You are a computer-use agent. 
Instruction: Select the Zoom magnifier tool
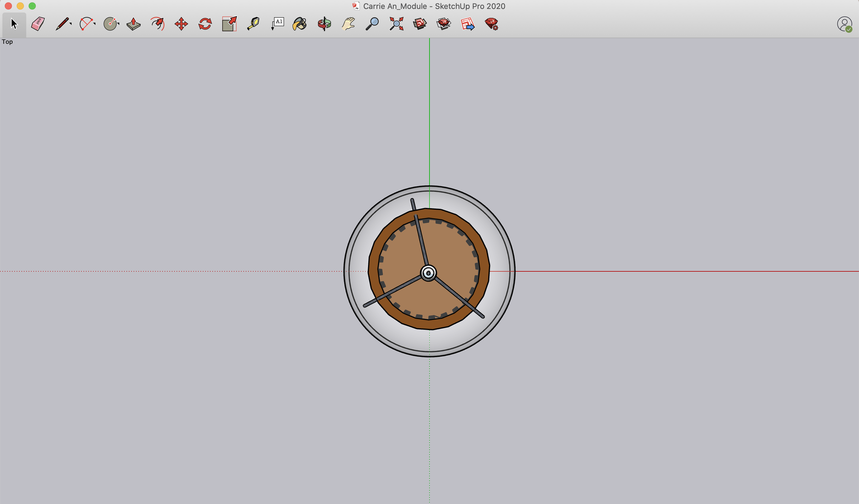(x=372, y=24)
